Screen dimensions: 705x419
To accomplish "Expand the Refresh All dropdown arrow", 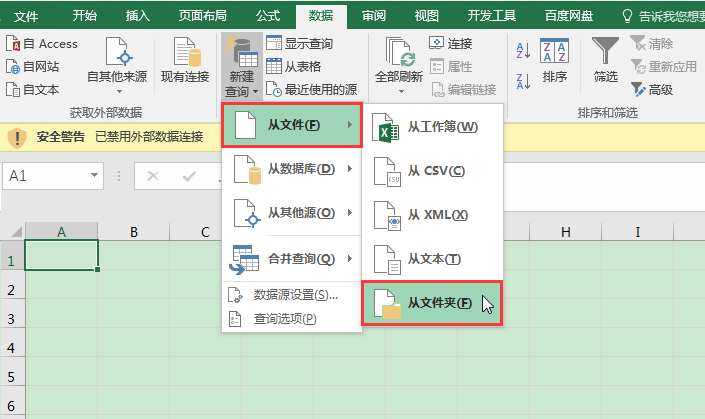I will point(401,91).
